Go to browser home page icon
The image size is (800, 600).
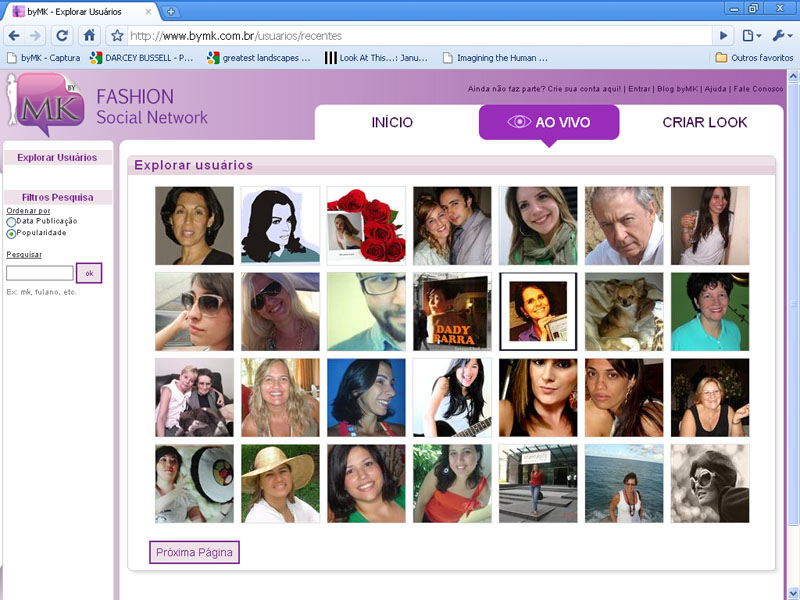coord(90,35)
